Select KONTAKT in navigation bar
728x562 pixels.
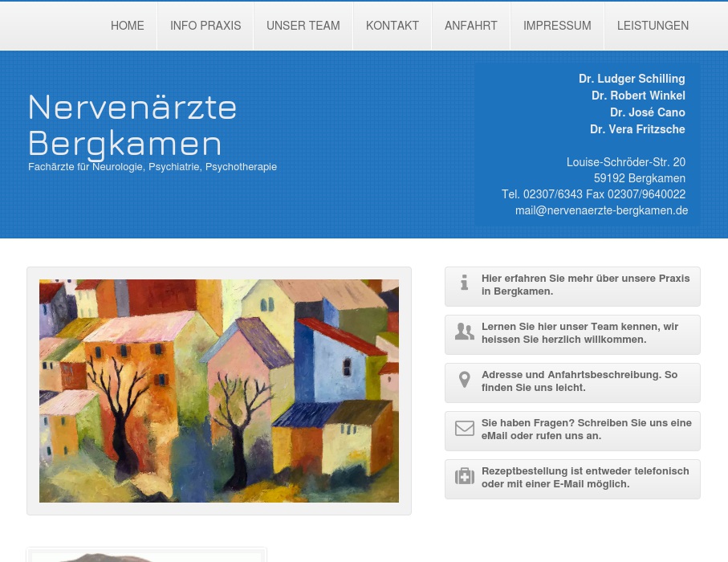pos(392,26)
